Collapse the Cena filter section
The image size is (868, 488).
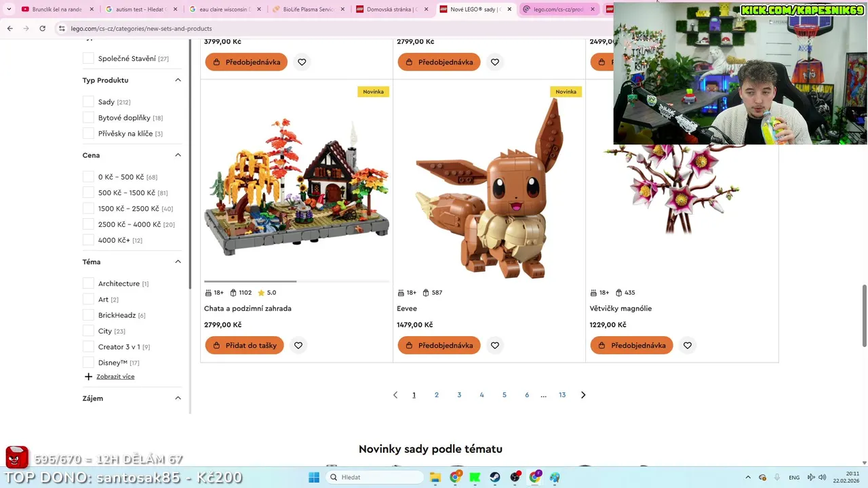[x=178, y=155]
